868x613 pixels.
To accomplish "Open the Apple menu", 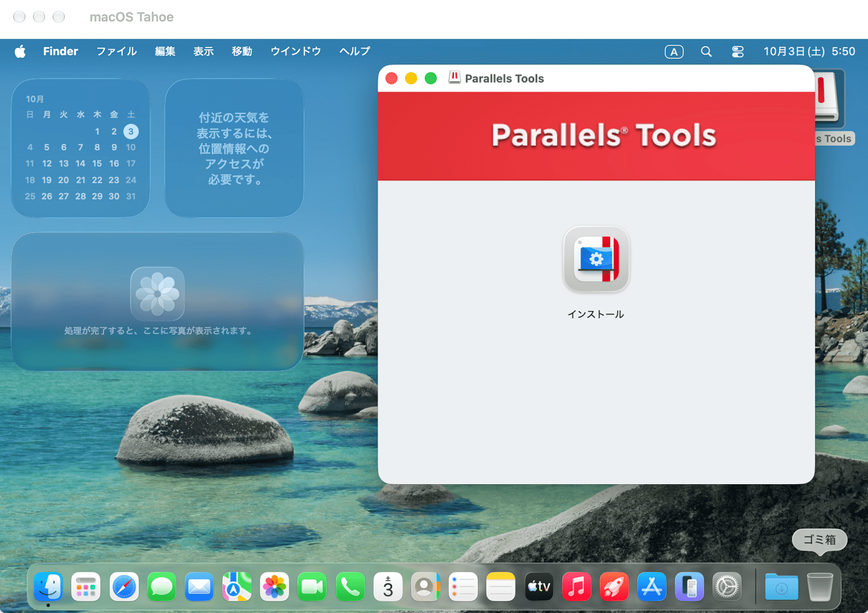I will tap(20, 51).
